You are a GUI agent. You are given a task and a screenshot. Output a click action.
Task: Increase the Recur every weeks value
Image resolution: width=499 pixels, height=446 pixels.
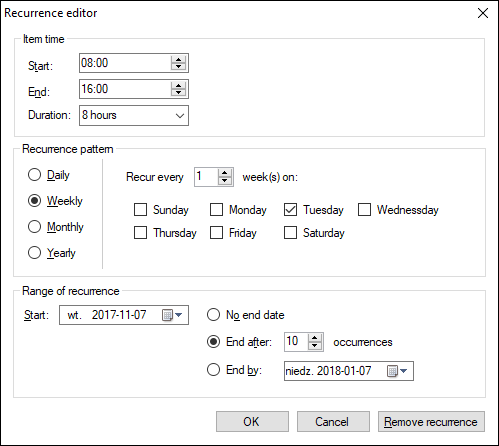225,173
